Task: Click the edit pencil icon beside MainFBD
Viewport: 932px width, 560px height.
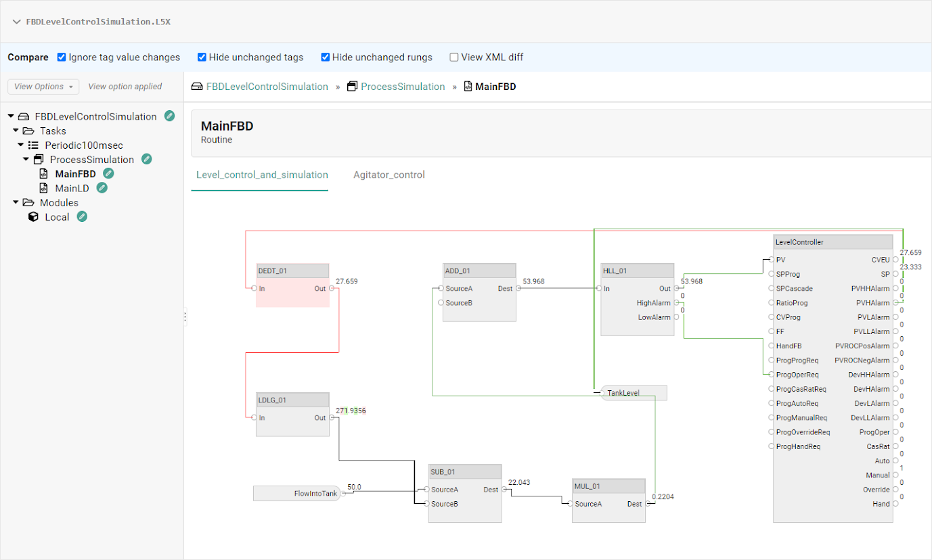Action: [108, 173]
